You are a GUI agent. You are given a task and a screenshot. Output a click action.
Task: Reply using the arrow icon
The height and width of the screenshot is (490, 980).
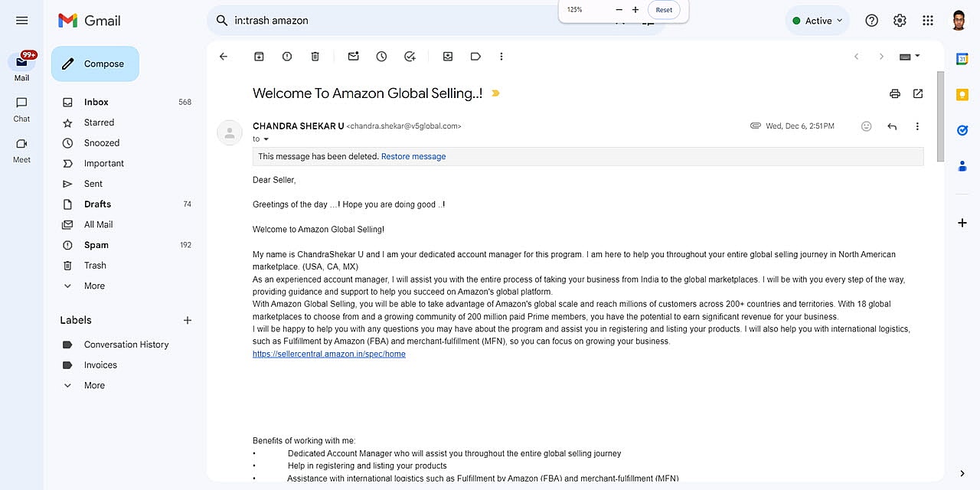[x=892, y=126]
